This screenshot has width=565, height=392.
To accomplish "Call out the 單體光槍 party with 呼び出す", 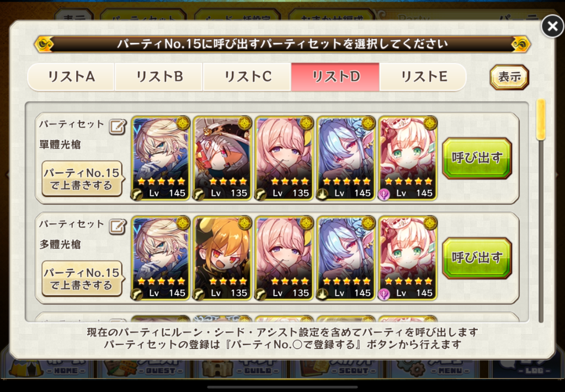I will 477,158.
